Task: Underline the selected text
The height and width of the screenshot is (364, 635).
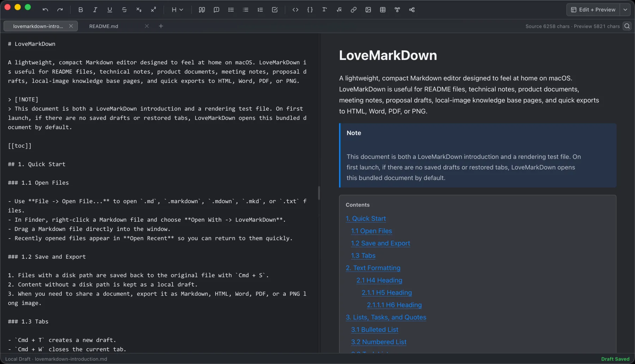Action: [110, 10]
